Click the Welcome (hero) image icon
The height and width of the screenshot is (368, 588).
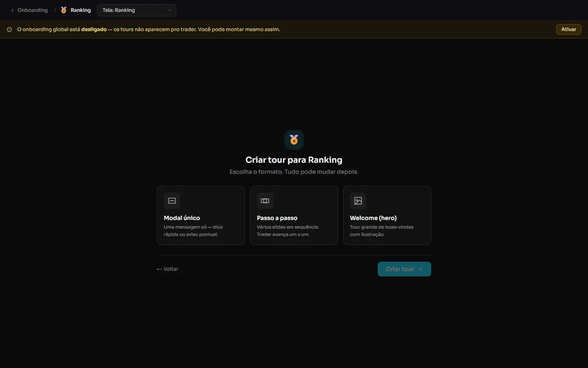(x=358, y=201)
